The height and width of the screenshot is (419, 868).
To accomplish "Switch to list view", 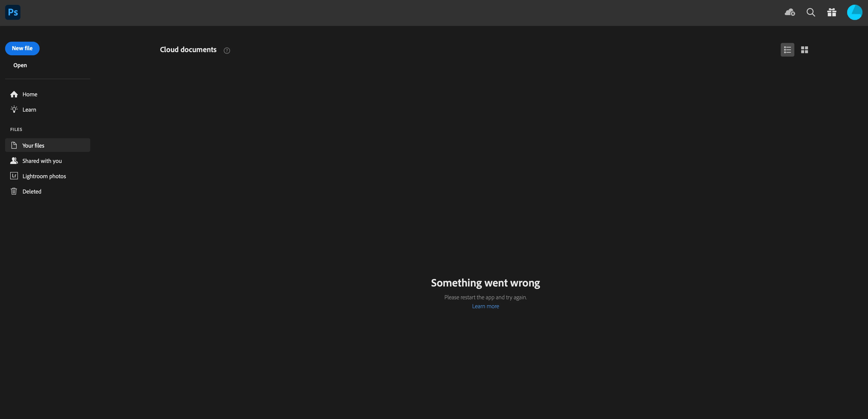I will tap(787, 50).
